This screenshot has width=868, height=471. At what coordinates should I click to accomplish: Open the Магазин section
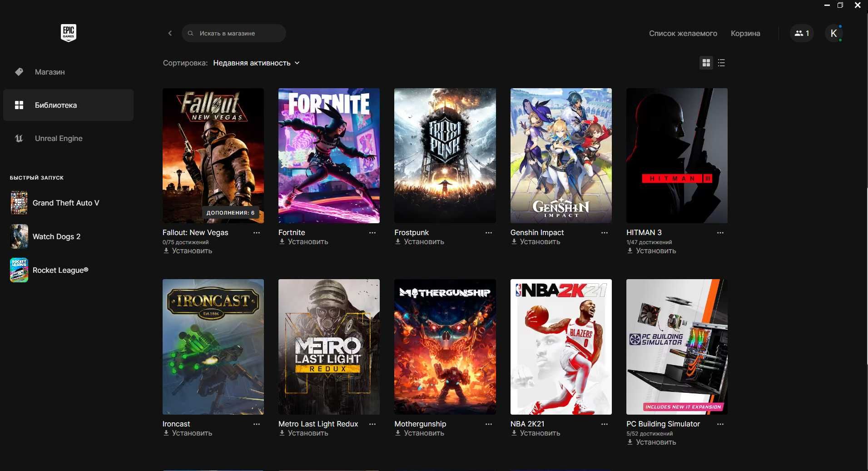(68, 72)
